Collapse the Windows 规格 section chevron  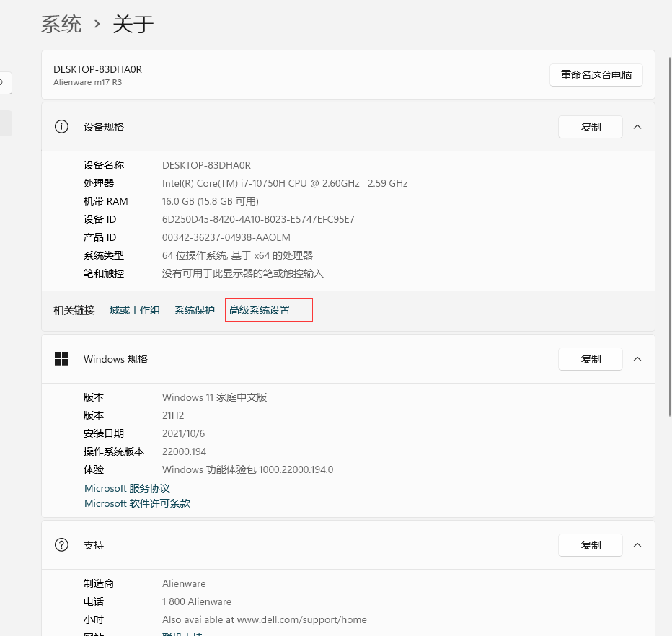click(x=637, y=359)
